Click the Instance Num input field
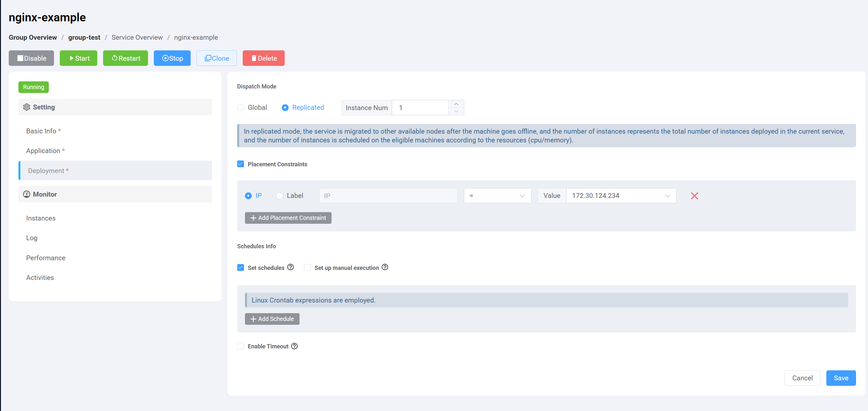Image resolution: width=868 pixels, height=411 pixels. pyautogui.click(x=420, y=108)
